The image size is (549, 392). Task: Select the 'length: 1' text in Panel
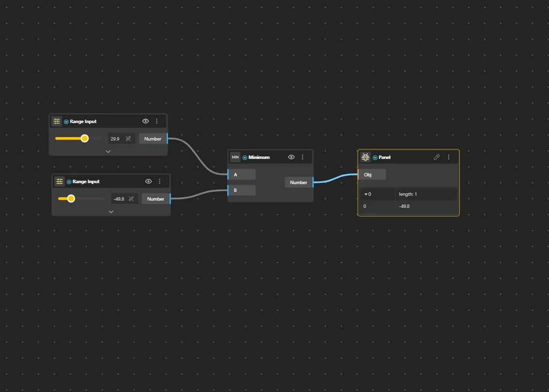click(x=408, y=194)
